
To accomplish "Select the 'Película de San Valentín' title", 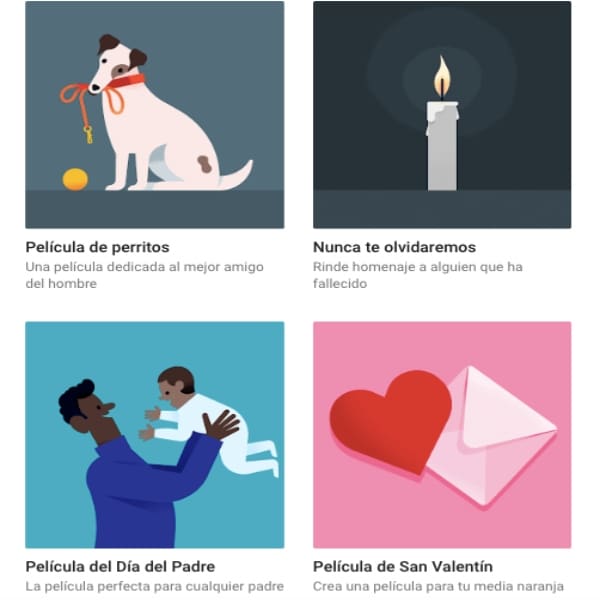I will (403, 566).
